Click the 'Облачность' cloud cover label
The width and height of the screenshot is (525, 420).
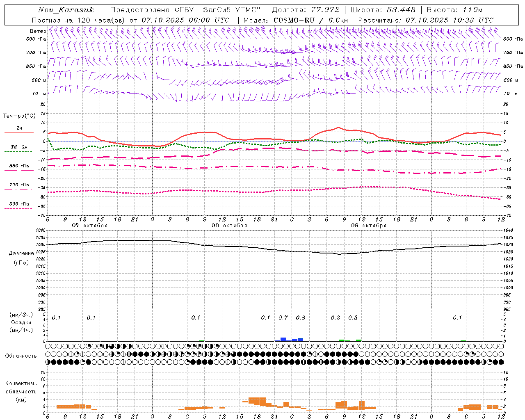[x=21, y=356]
